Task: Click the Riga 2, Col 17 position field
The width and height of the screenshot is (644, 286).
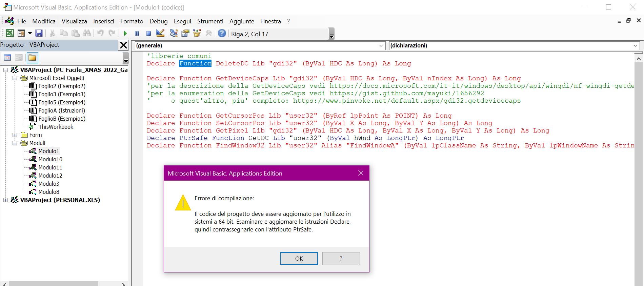Action: click(279, 34)
